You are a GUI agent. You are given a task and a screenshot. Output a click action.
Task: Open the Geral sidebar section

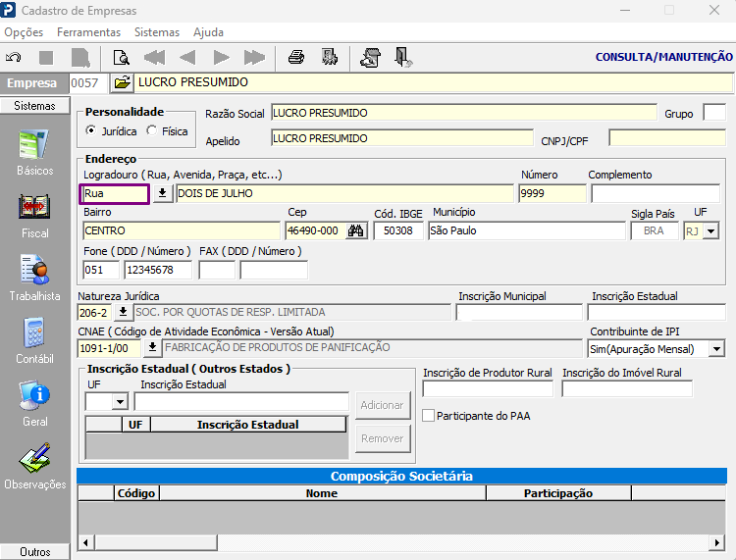34,404
